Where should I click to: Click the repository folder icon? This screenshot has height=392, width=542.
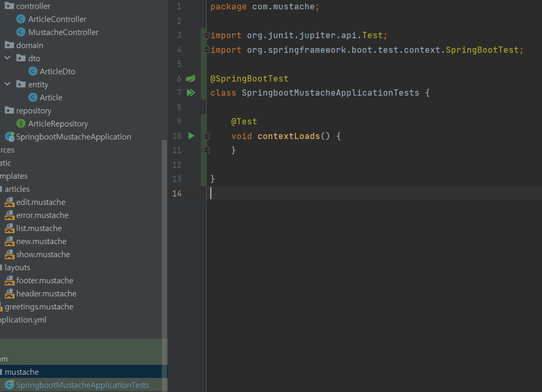[9, 110]
